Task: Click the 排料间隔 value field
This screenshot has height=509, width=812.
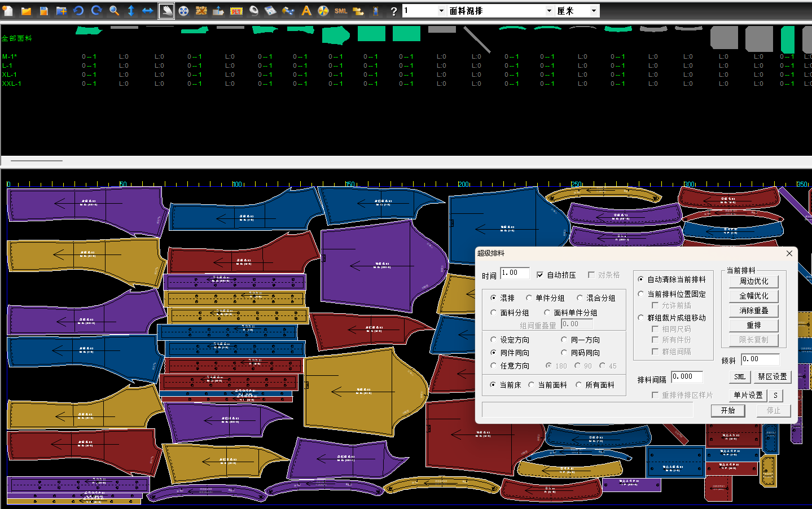Action: tap(687, 377)
